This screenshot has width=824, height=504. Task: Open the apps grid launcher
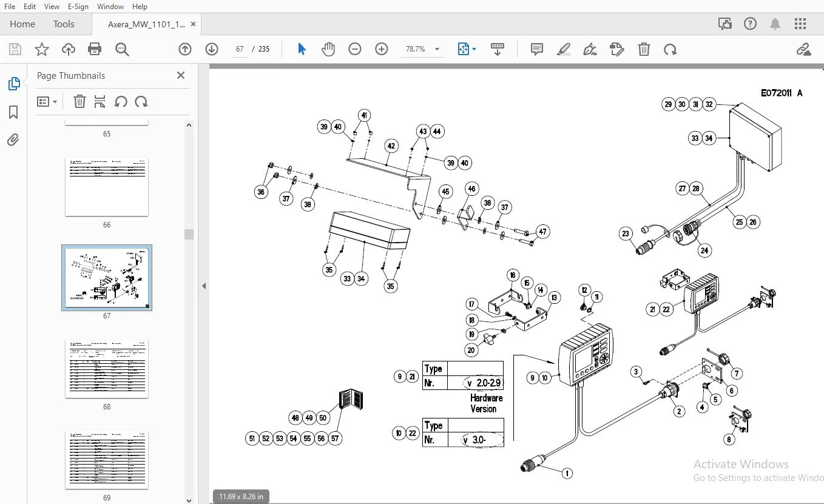(800, 24)
